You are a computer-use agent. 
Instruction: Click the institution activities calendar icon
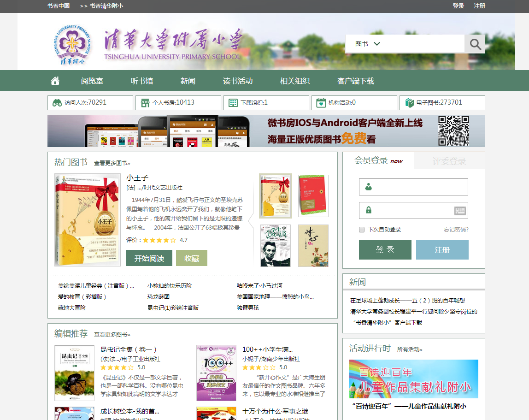click(321, 103)
